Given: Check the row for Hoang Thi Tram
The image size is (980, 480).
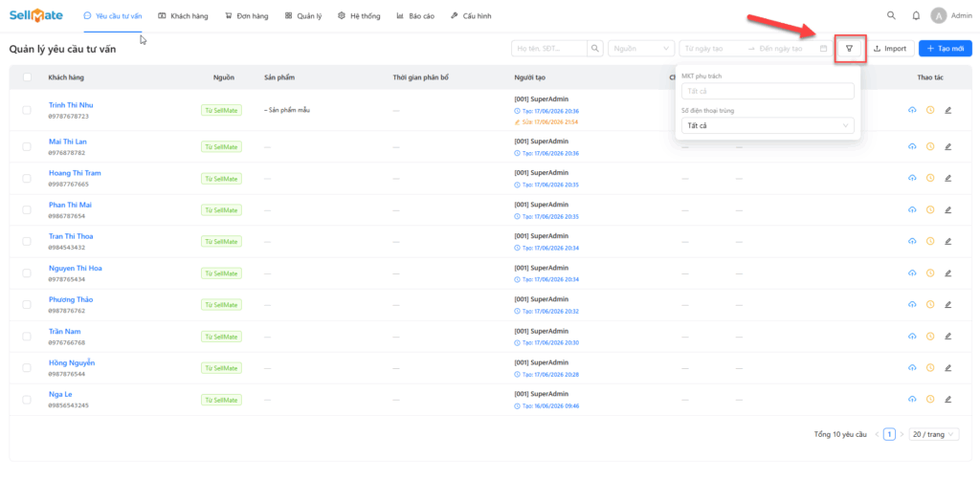Looking at the screenshot, I should [27, 178].
